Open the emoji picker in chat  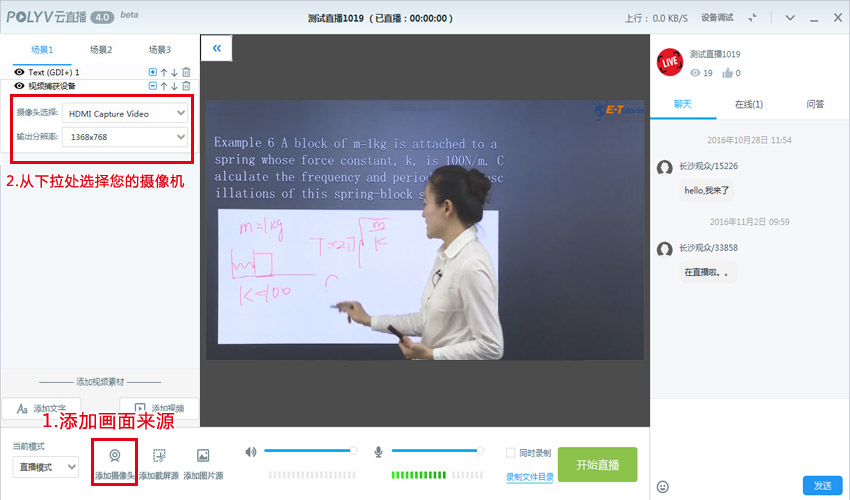(x=663, y=486)
